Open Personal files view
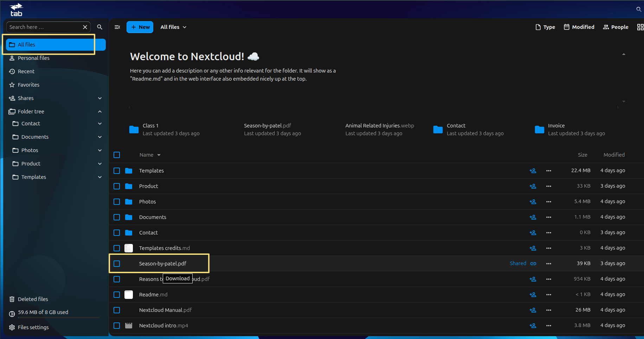 (56, 58)
